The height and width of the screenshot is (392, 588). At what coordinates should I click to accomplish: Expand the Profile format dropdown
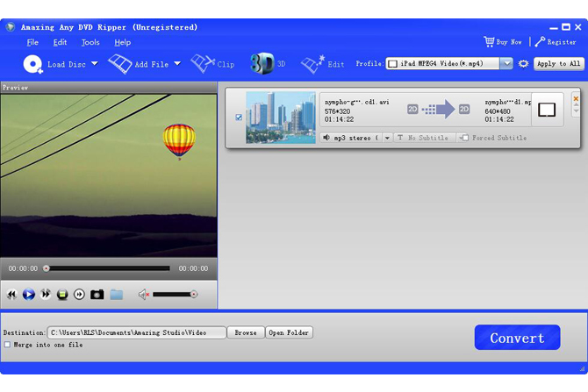tap(506, 64)
